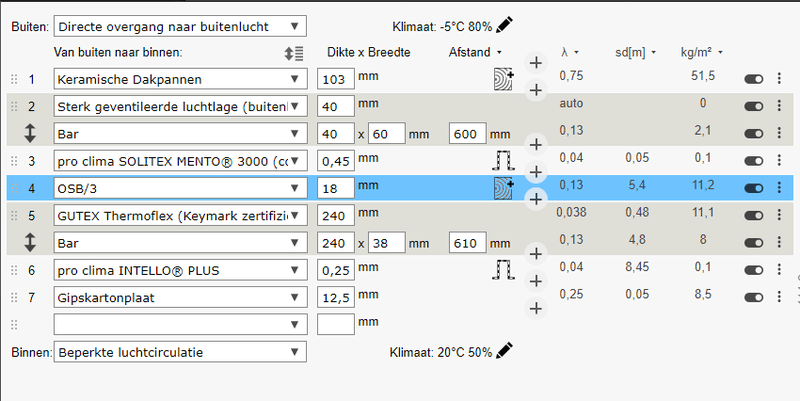This screenshot has height=401, width=800.
Task: Click the hatch pattern icon for Keramische Dakpannen
Action: [x=502, y=78]
